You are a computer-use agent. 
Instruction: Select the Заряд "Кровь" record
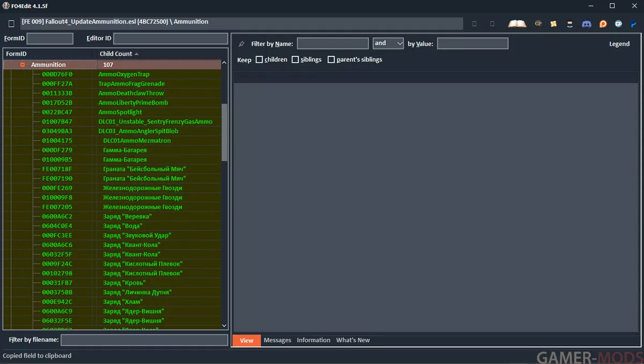point(112,283)
